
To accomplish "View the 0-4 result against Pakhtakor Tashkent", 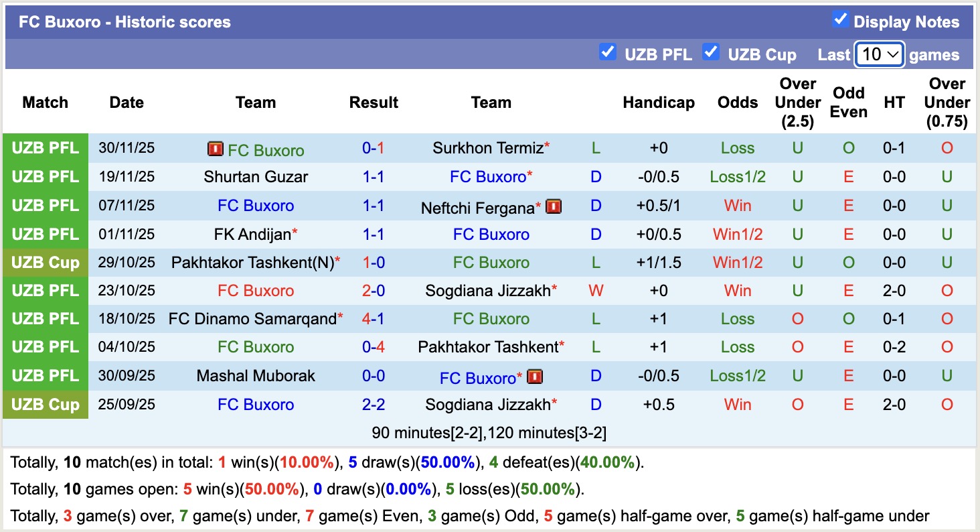I will 373,347.
